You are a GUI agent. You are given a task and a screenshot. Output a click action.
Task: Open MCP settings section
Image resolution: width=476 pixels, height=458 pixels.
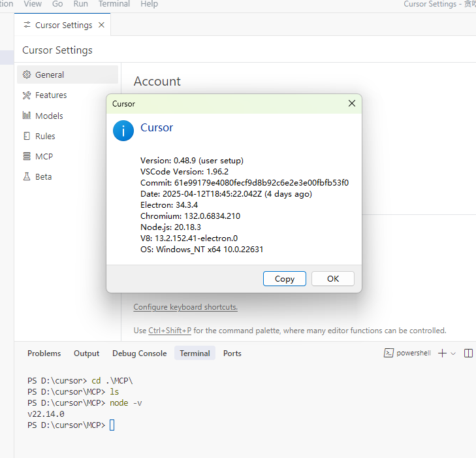click(67, 156)
